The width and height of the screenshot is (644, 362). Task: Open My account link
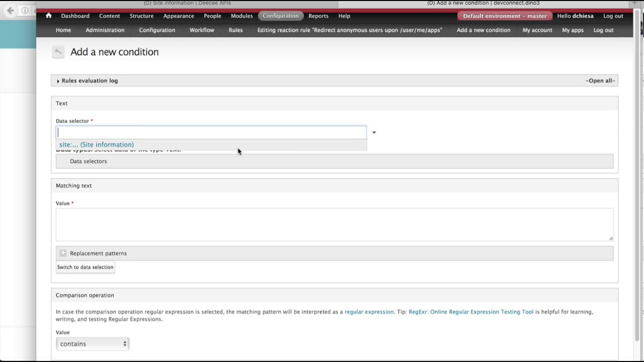tap(537, 30)
